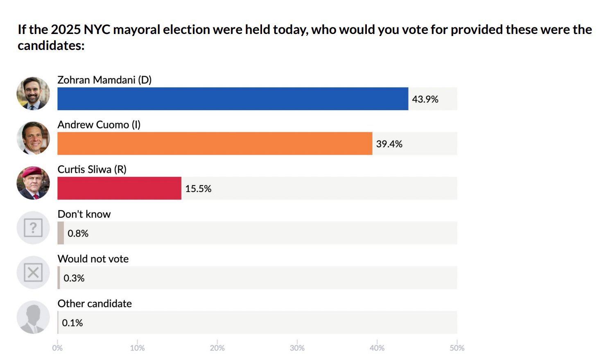Image resolution: width=608 pixels, height=364 pixels.
Task: Click the 50% axis tick label
Action: click(457, 348)
